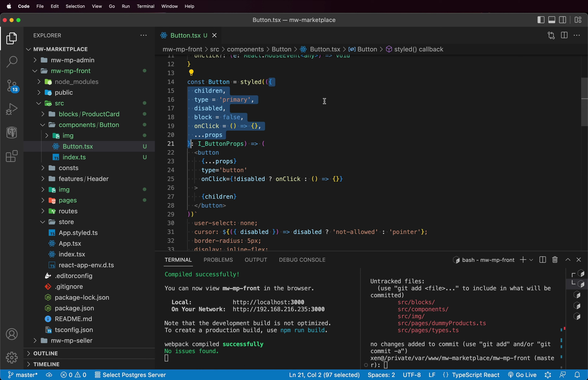588x380 pixels.
Task: Open the PostgreSQL elephant view
Action: [x=12, y=132]
